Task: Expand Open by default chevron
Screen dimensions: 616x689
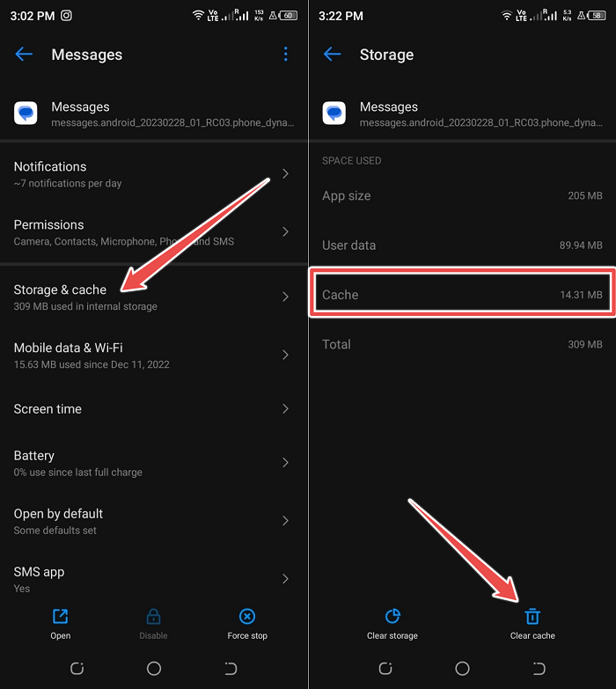Action: [x=286, y=521]
